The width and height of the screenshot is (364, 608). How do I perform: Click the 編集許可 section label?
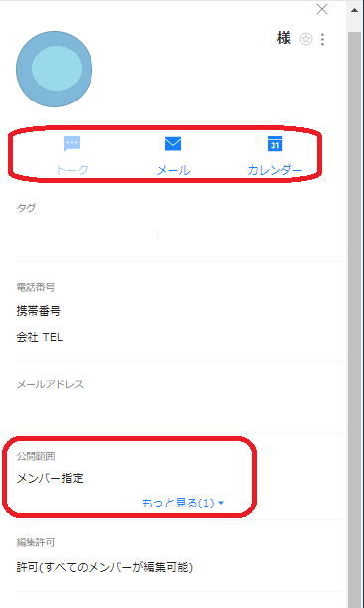tap(35, 542)
